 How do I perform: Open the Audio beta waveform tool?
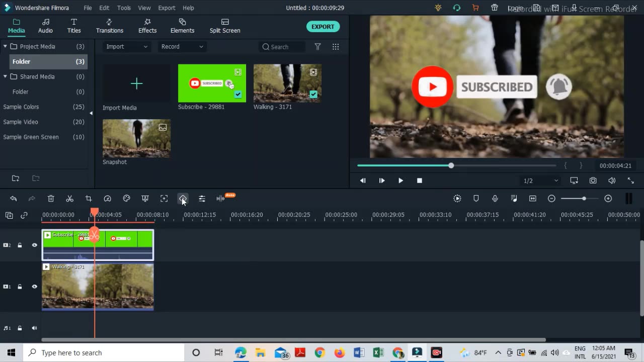click(220, 199)
